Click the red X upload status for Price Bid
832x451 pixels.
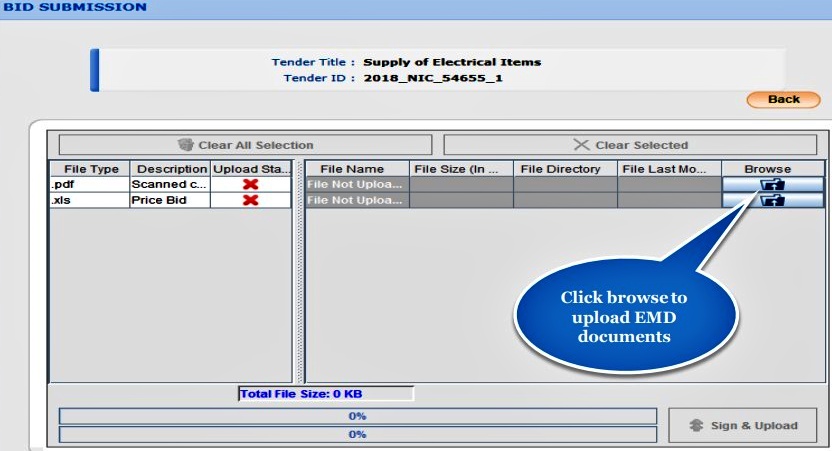(x=251, y=201)
